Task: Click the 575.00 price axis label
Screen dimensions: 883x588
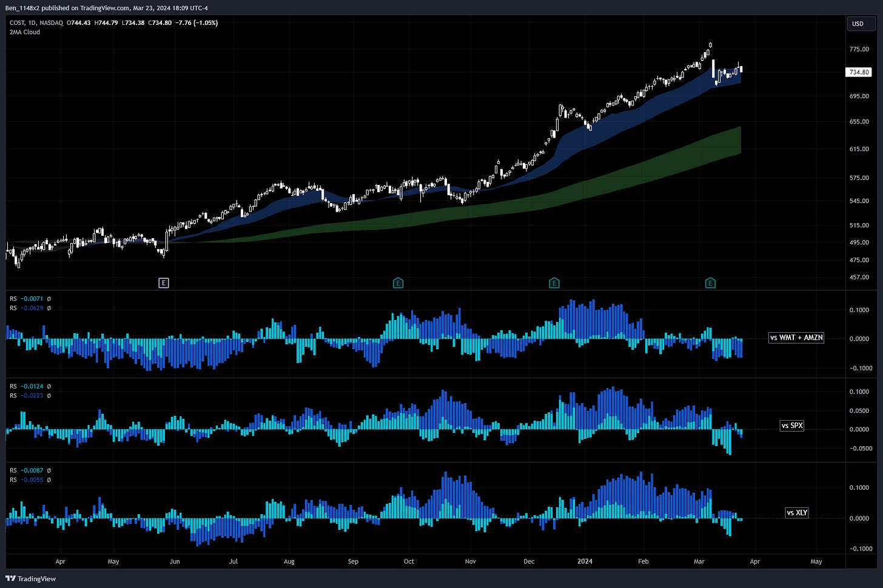Action: 859,178
